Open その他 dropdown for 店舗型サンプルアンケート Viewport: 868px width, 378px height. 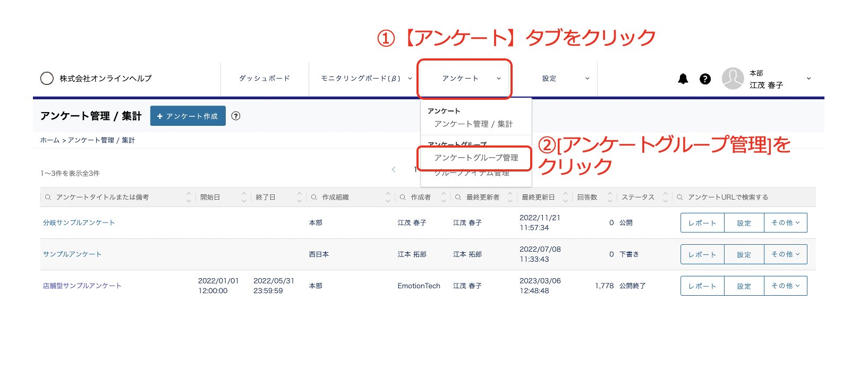[x=786, y=286]
